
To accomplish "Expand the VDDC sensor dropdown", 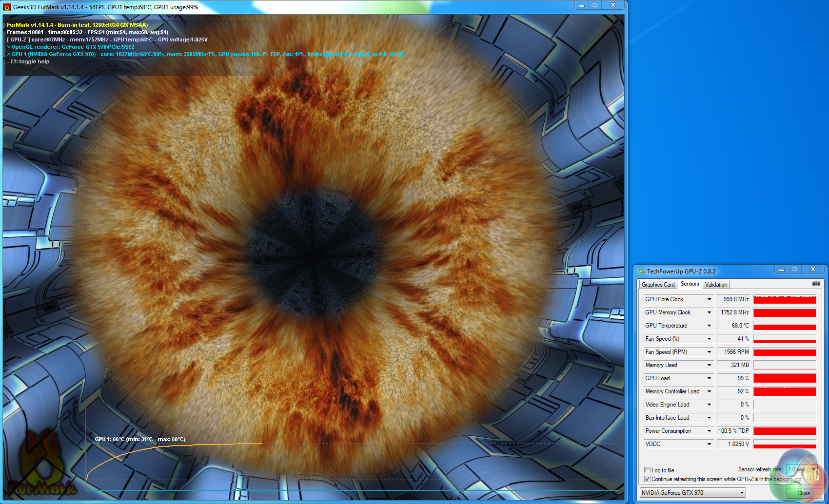I will pyautogui.click(x=709, y=444).
